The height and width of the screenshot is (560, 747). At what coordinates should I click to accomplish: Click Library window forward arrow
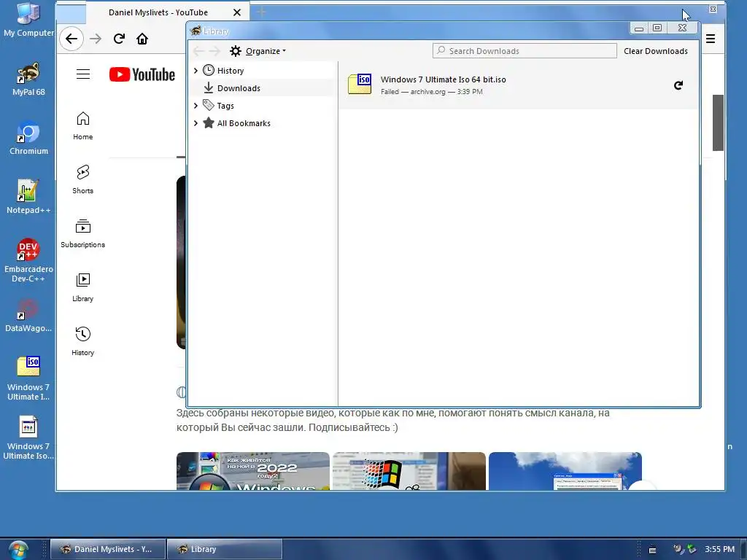coord(215,51)
